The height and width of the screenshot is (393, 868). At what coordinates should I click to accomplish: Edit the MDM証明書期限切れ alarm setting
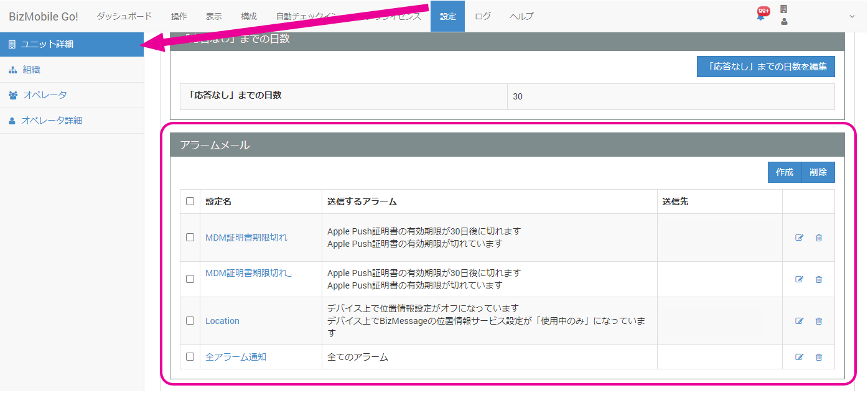point(800,238)
